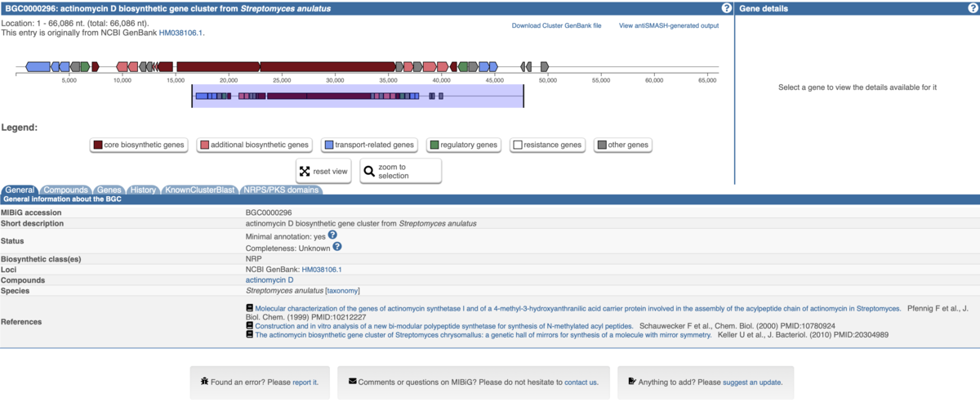The height and width of the screenshot is (407, 980).
Task: Click the reset view button
Action: (323, 172)
